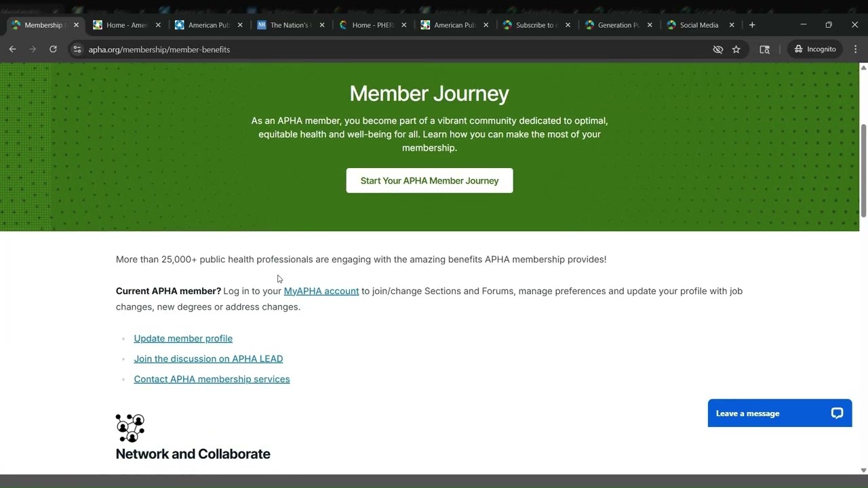Bookmark this page with the star icon

click(x=736, y=49)
